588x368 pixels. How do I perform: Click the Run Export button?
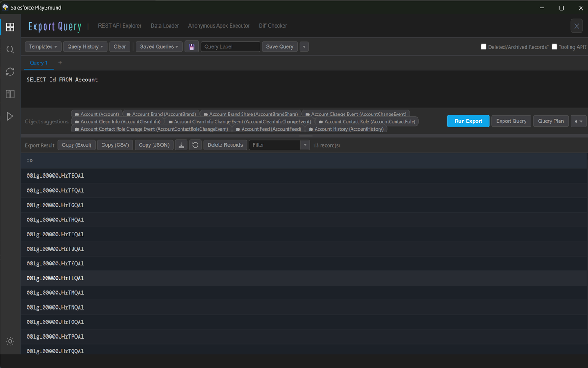point(469,121)
